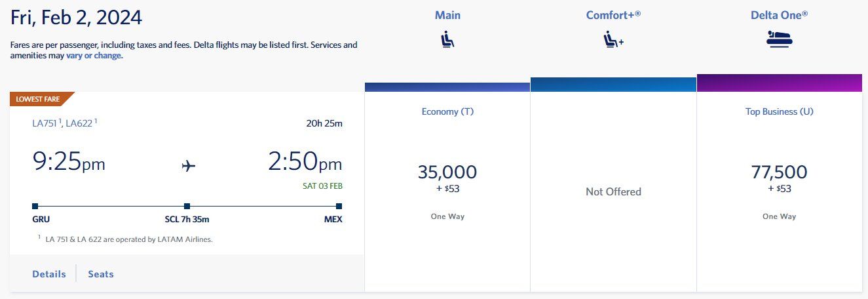This screenshot has width=868, height=299.
Task: Open the Comfort+ column header
Action: [x=613, y=15]
